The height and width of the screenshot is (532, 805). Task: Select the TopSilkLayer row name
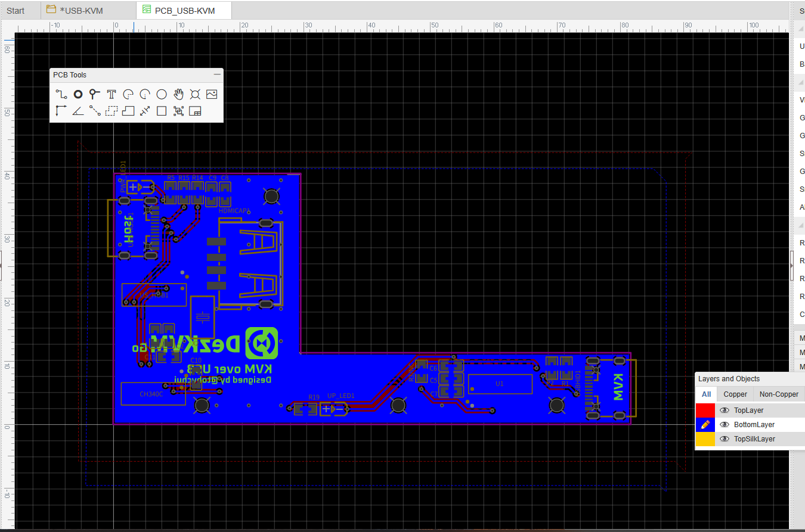(x=754, y=439)
